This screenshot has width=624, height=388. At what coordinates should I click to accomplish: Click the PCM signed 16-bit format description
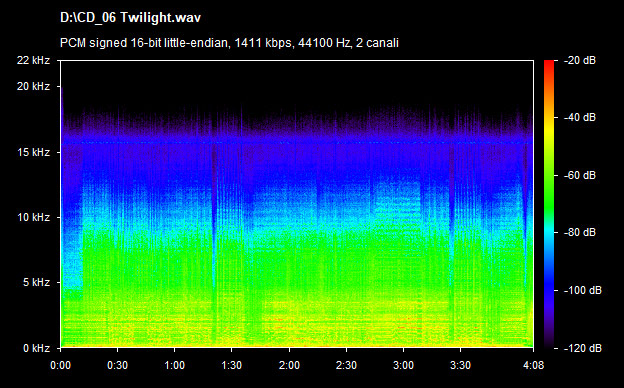229,43
